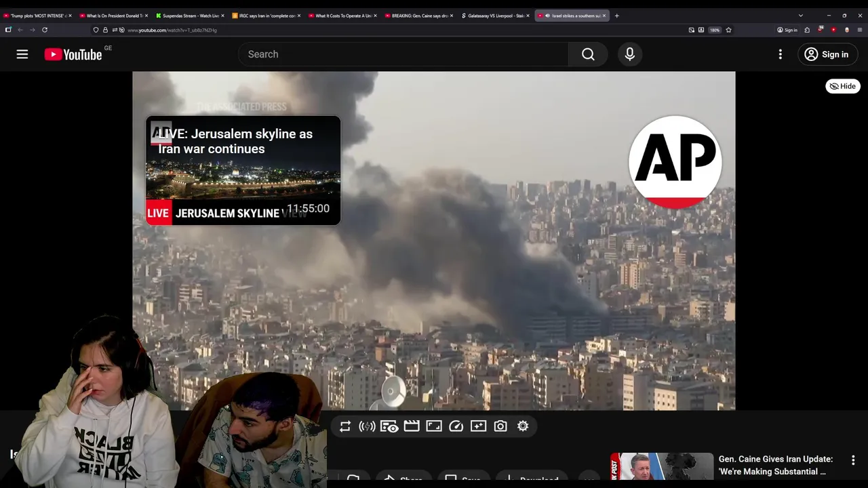This screenshot has height=488, width=868.
Task: Click the tracking protection shield icon
Action: tap(96, 30)
